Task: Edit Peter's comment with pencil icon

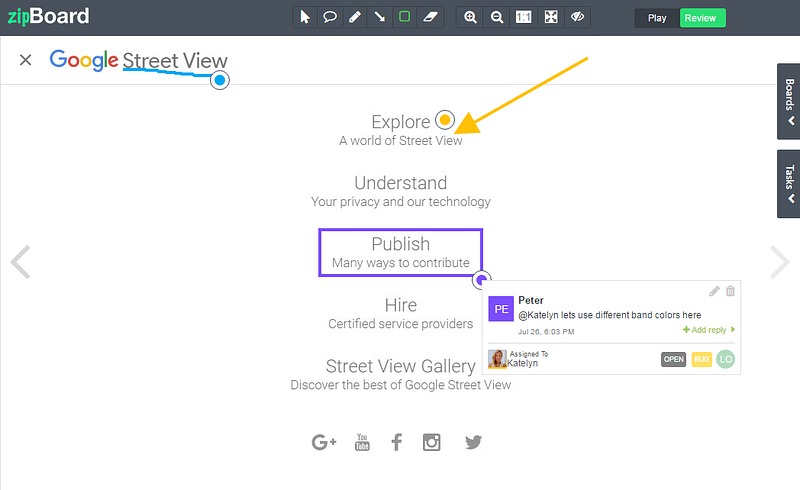Action: (x=714, y=291)
